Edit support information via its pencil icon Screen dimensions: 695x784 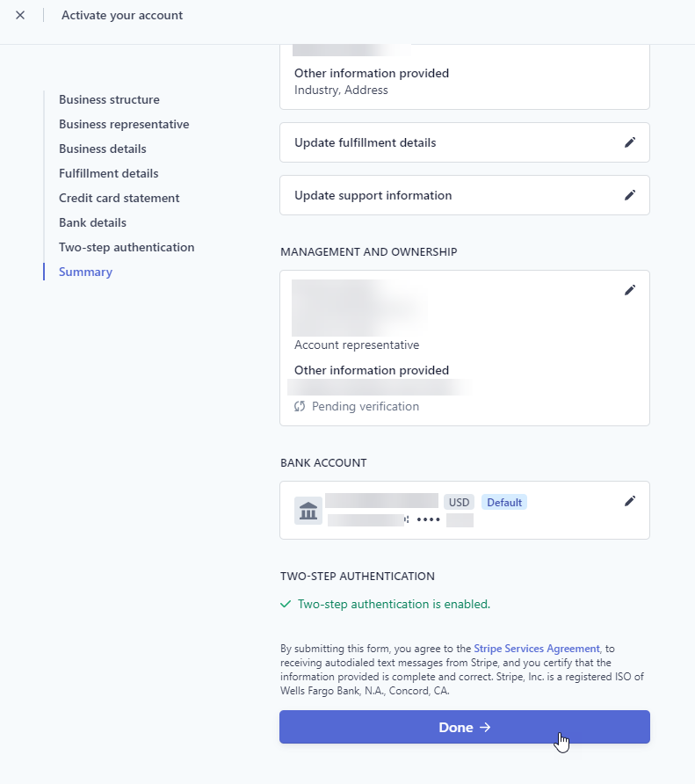[x=630, y=194]
